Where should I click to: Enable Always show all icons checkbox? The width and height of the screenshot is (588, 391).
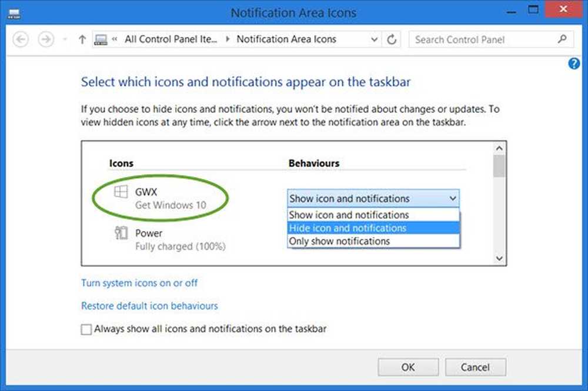(x=86, y=329)
